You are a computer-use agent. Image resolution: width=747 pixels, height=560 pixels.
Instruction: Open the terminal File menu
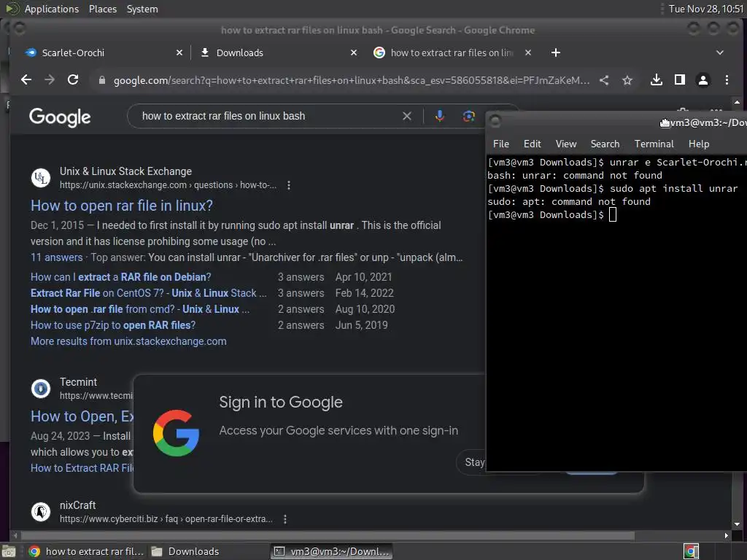click(500, 144)
